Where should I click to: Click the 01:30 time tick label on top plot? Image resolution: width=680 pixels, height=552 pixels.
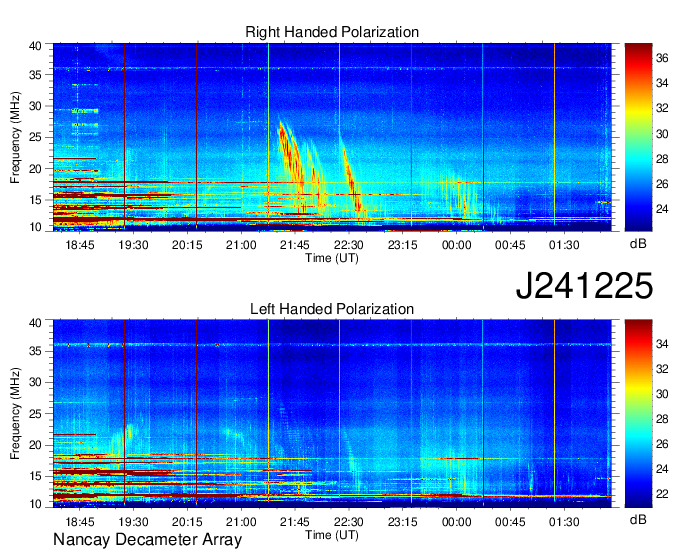coord(564,245)
